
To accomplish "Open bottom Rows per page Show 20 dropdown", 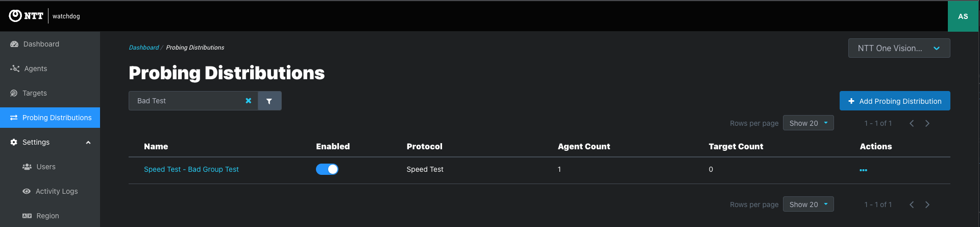I will click(808, 205).
